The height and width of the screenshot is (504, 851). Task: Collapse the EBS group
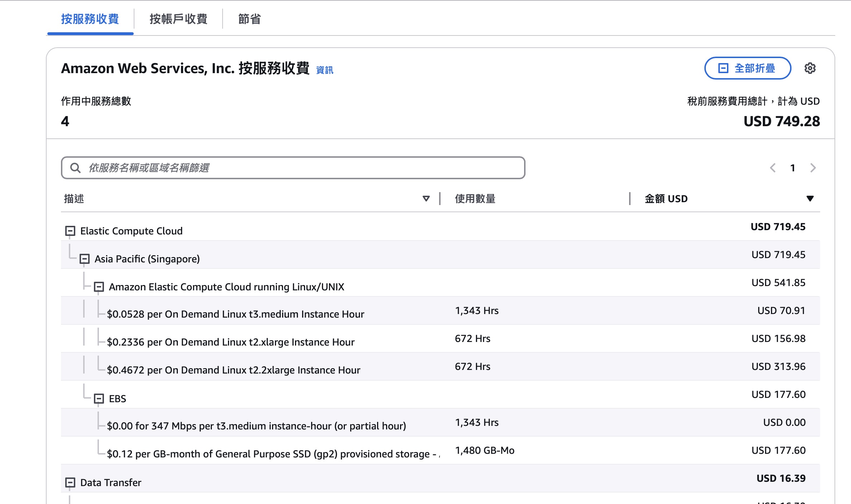pos(99,399)
